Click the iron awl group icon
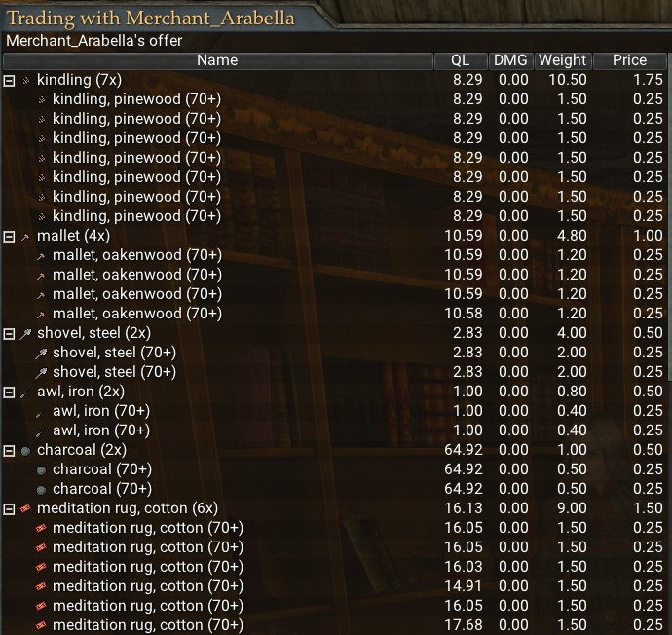The height and width of the screenshot is (635, 672). tap(26, 392)
